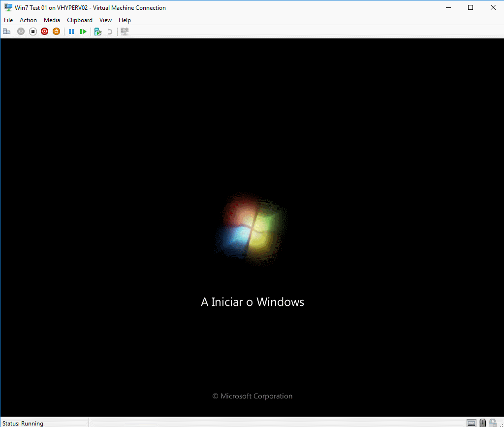Shut down the VM using the red button
The width and height of the screenshot is (504, 427).
pyautogui.click(x=45, y=32)
